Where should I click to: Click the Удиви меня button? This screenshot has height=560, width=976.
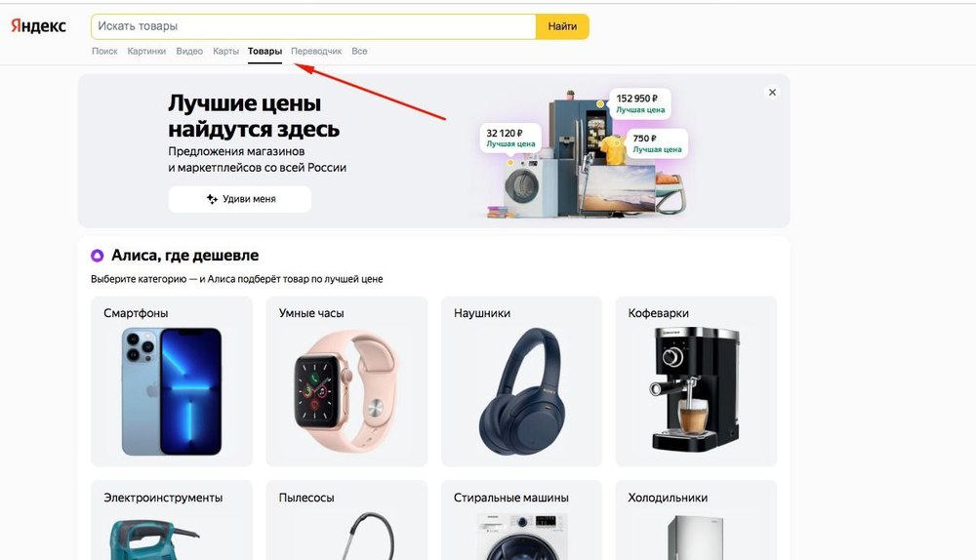(240, 199)
